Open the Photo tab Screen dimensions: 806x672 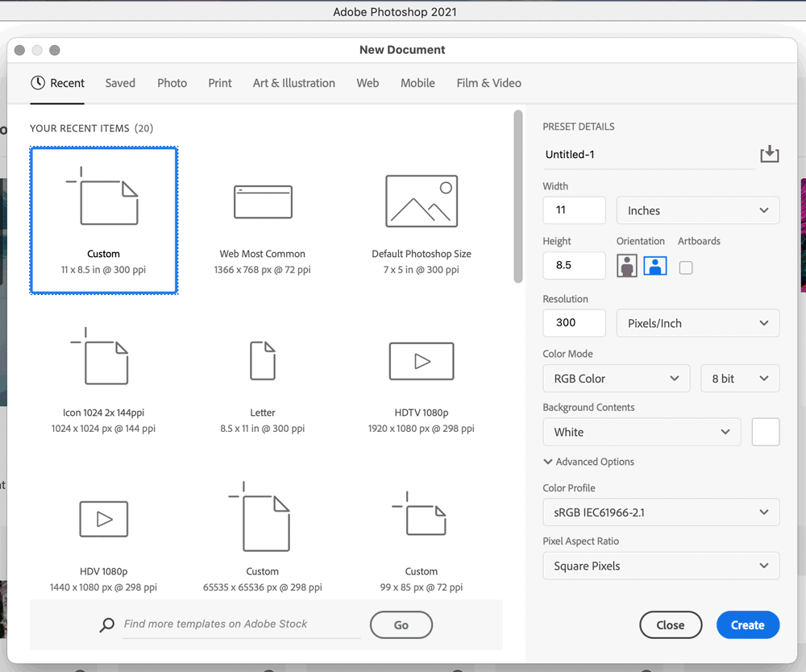[172, 83]
